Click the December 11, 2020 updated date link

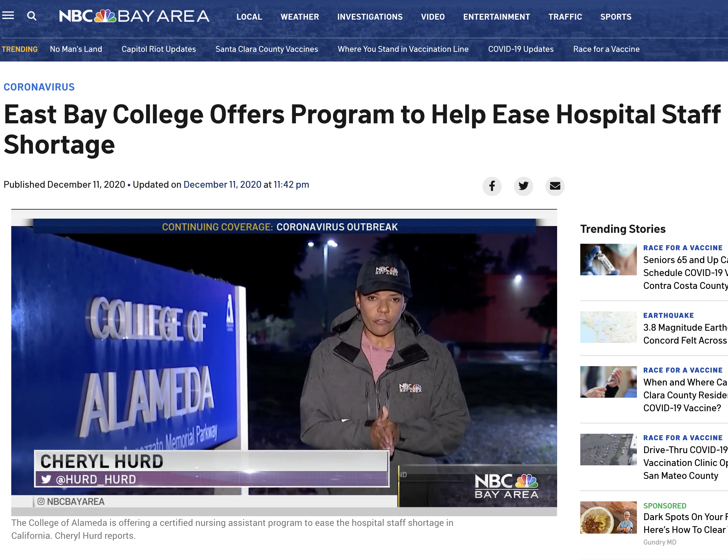[x=222, y=184]
